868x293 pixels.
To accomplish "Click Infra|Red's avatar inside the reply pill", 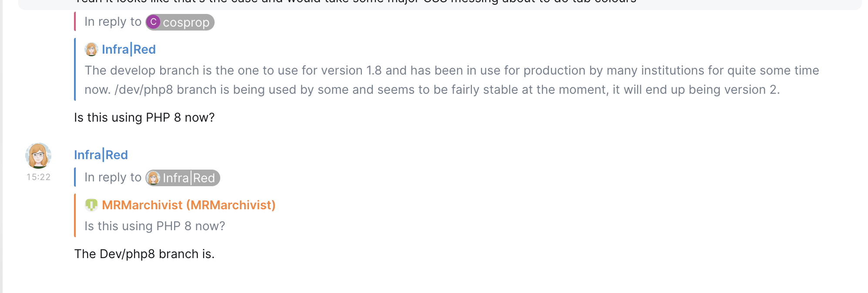I will click(154, 178).
